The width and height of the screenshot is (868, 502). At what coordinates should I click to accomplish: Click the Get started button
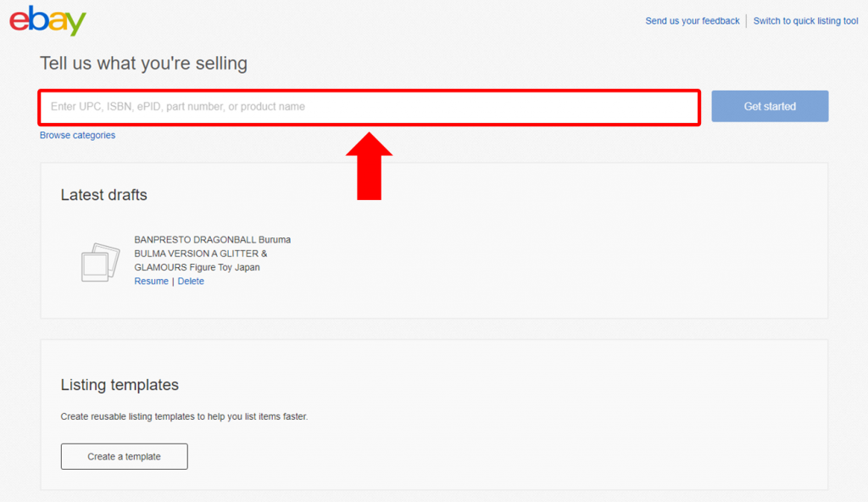[770, 106]
